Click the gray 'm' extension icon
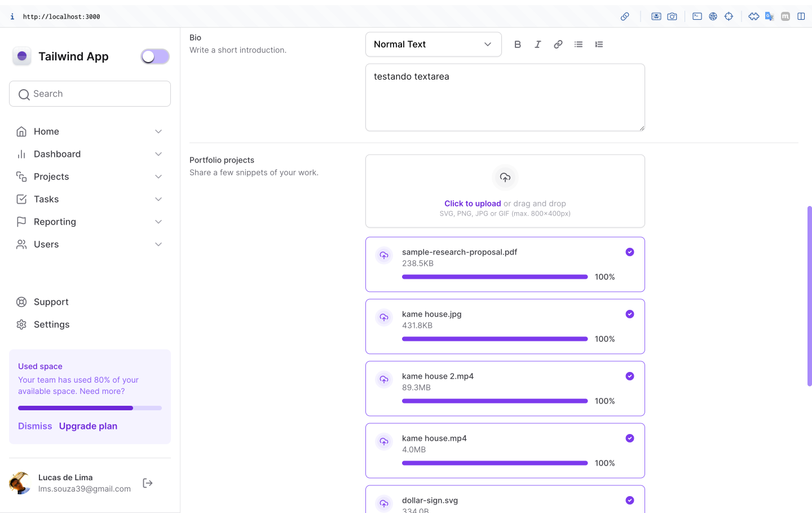 tap(785, 16)
